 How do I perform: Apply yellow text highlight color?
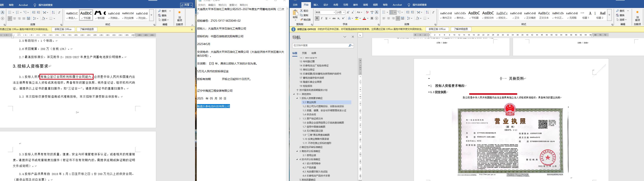[357, 18]
